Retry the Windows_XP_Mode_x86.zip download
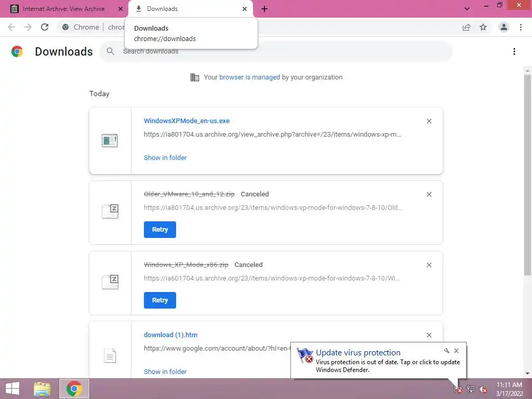 coord(160,300)
